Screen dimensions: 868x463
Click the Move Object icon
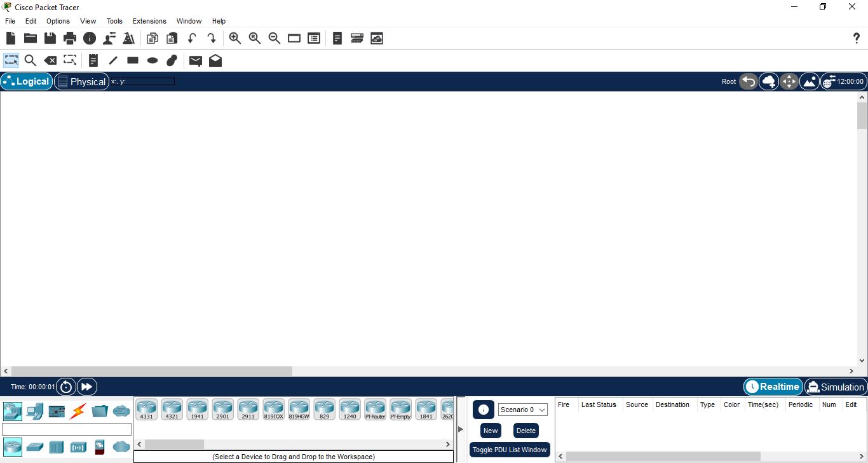point(789,81)
